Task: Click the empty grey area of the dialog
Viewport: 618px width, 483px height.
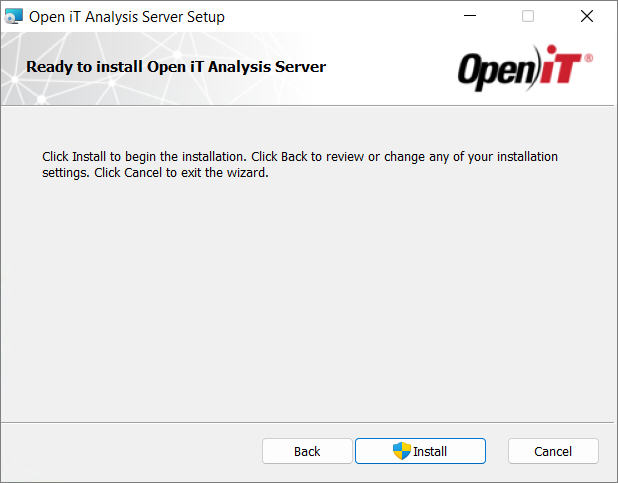Action: (x=307, y=300)
